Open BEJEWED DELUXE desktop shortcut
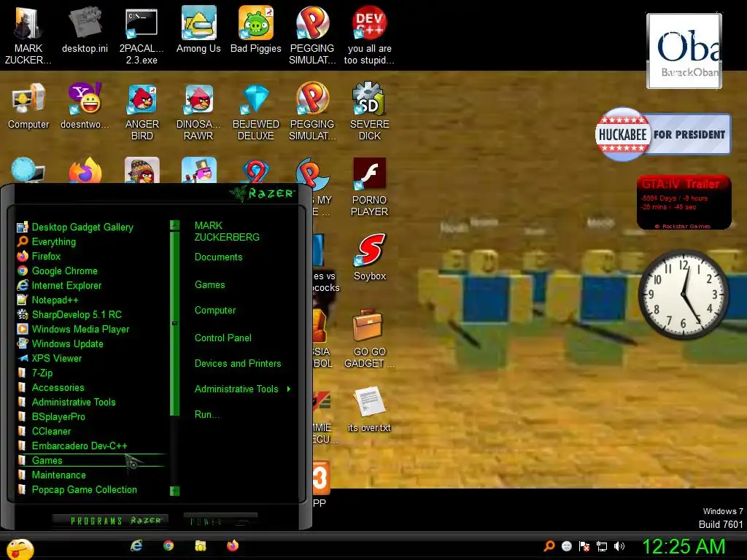This screenshot has height=560, width=747. click(x=256, y=112)
